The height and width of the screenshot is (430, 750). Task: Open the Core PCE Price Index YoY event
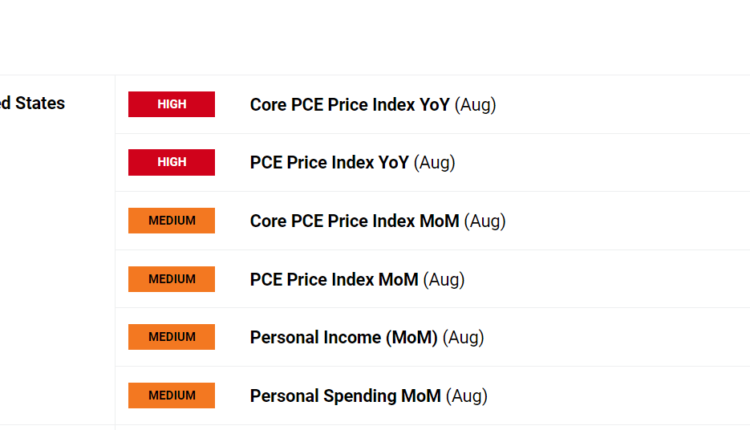tap(350, 104)
